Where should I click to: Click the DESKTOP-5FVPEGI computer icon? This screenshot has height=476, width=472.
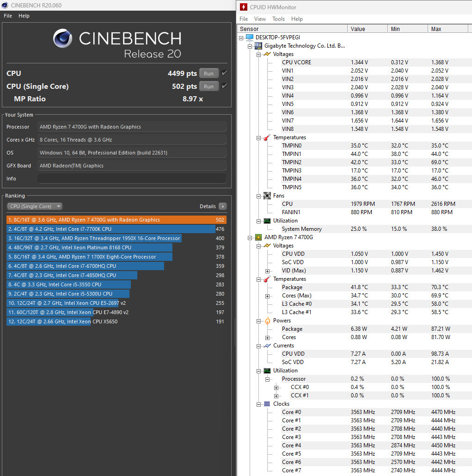(250, 37)
